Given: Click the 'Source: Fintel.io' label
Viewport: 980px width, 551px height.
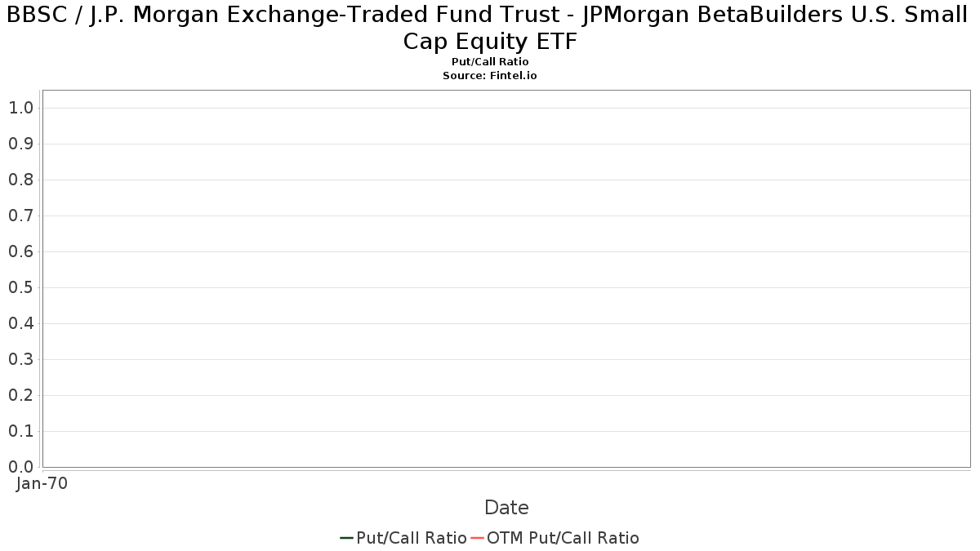Looking at the screenshot, I should [490, 75].
